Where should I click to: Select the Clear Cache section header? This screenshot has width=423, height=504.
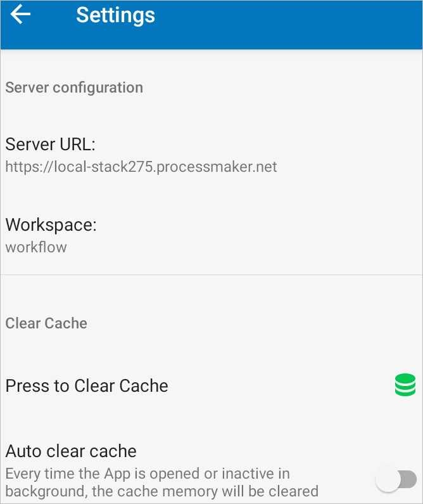46,323
